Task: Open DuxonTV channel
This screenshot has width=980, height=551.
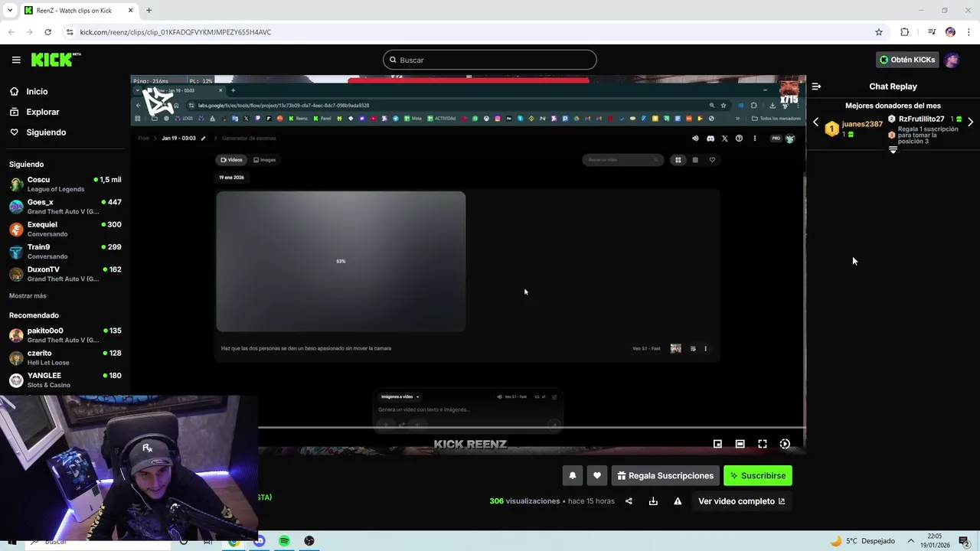Action: coord(65,274)
